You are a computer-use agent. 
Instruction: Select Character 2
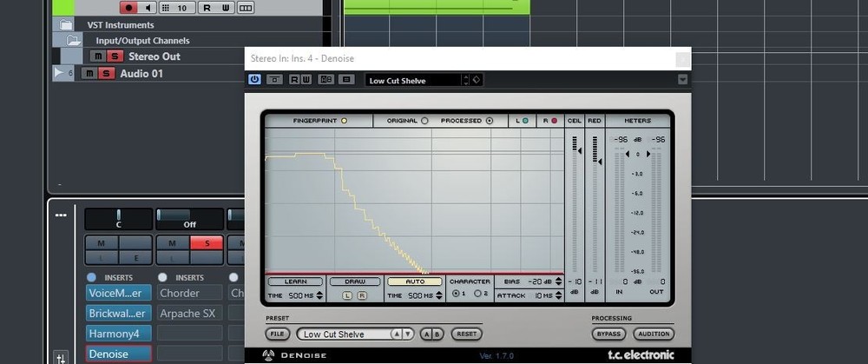tap(477, 294)
